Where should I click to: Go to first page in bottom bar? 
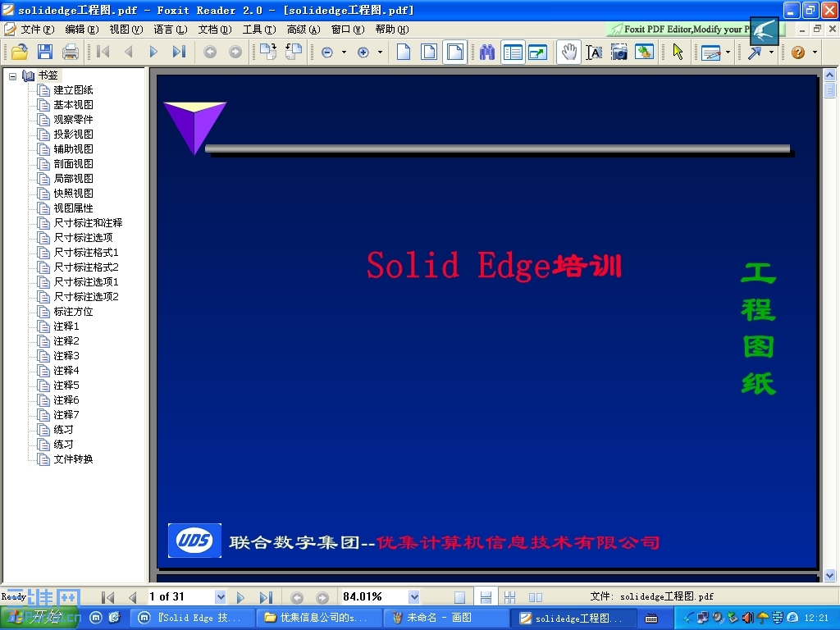[x=107, y=597]
